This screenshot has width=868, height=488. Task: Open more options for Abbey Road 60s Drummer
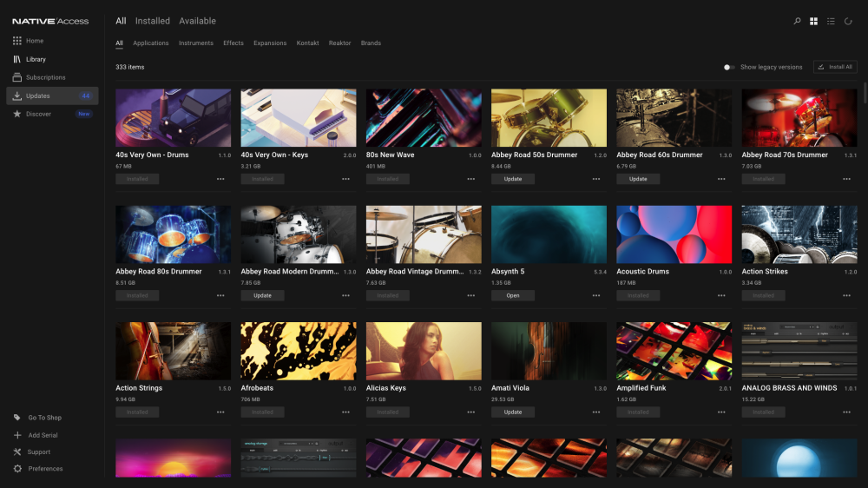point(721,179)
